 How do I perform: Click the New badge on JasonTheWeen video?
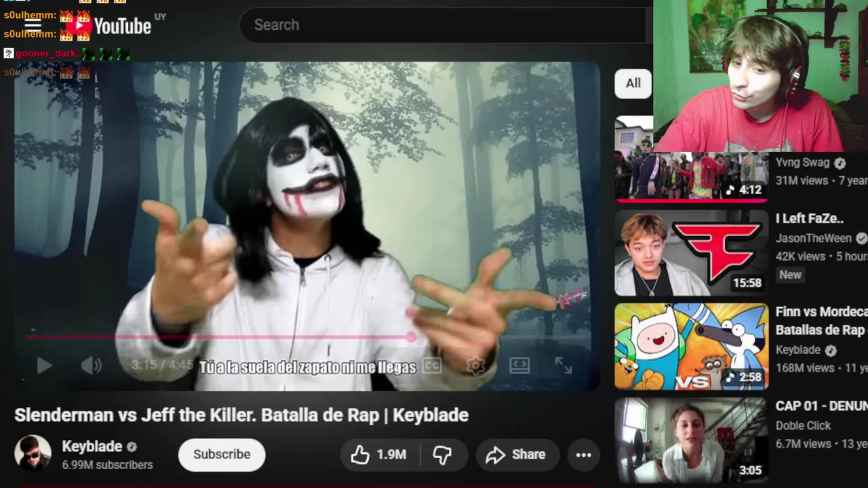791,274
